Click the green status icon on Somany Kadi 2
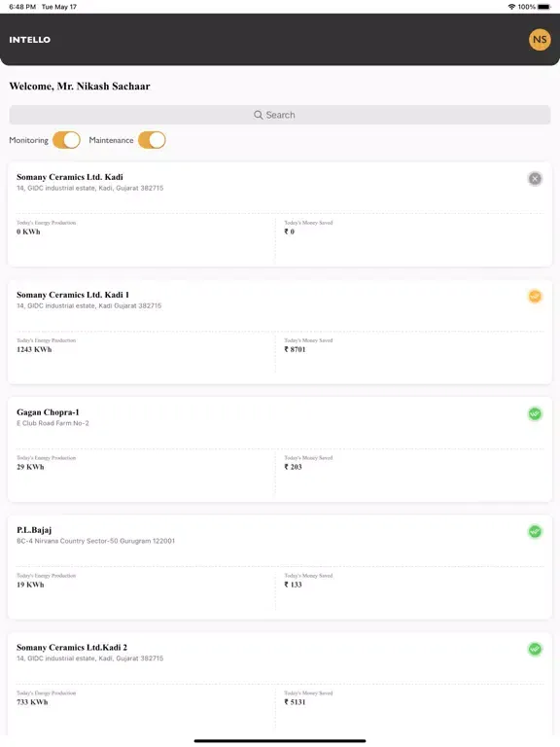This screenshot has width=560, height=747. (x=535, y=649)
